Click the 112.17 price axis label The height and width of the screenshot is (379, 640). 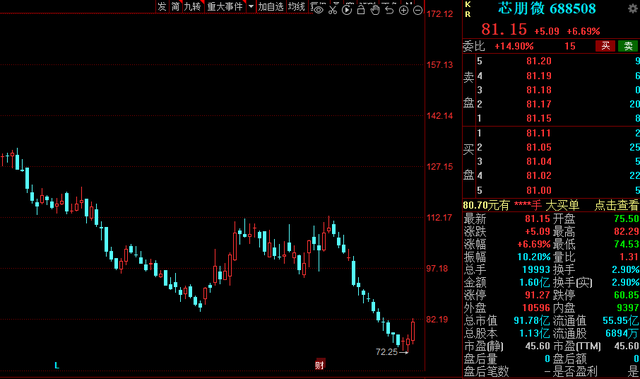point(440,218)
